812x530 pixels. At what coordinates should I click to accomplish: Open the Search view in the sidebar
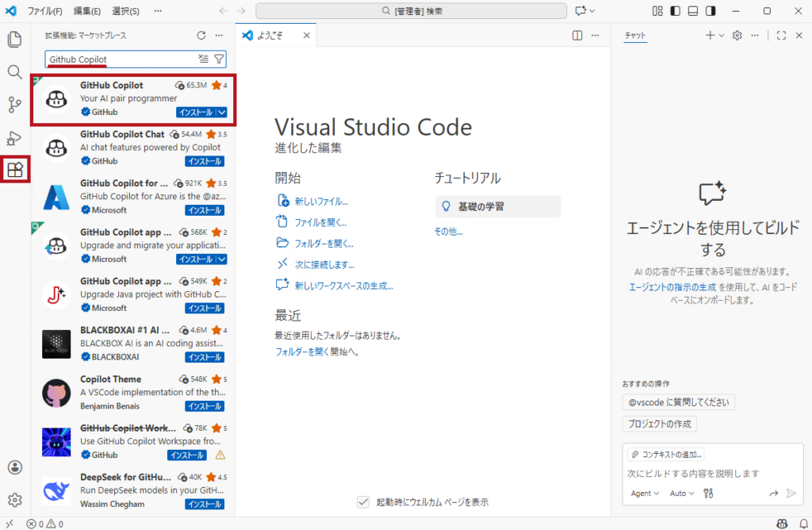[14, 71]
